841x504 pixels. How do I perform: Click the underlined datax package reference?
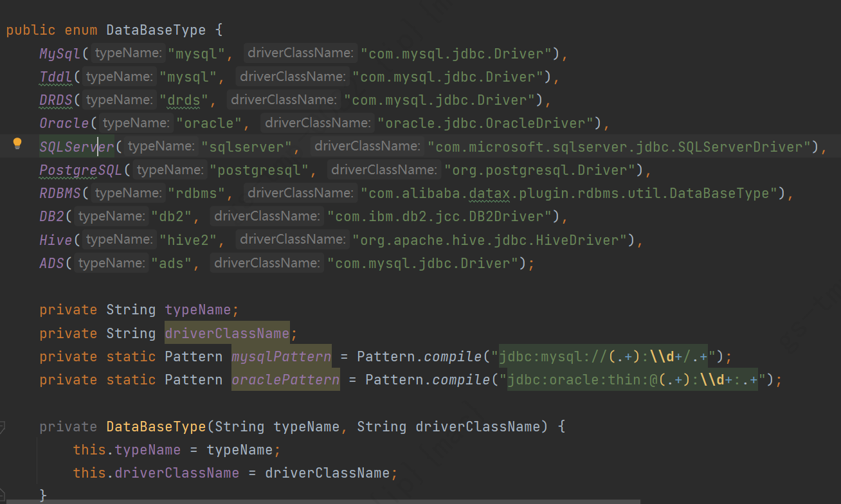493,192
